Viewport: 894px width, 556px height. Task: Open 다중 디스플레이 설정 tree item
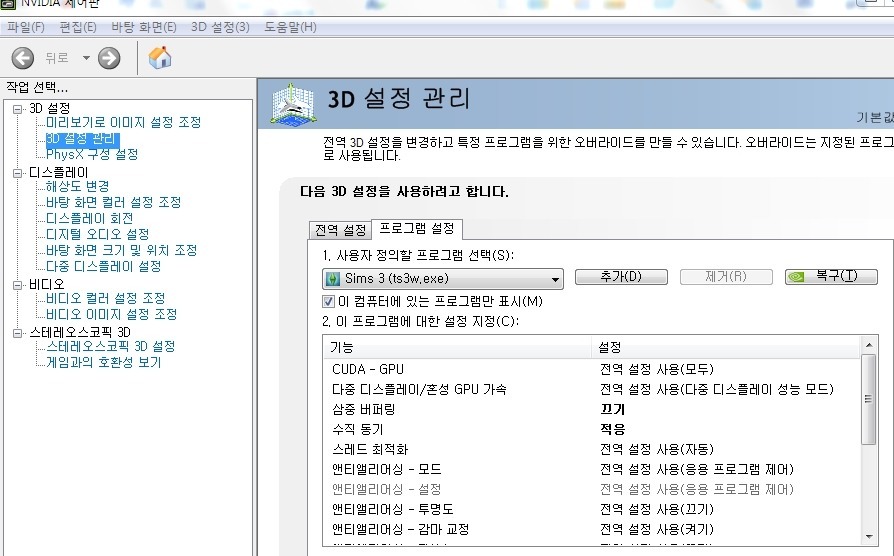(103, 266)
